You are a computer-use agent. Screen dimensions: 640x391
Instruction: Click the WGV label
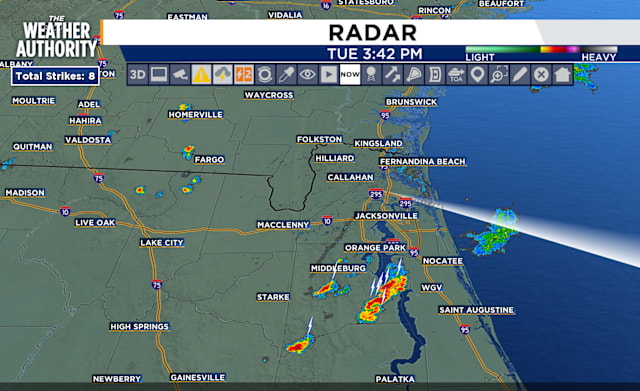[x=432, y=287]
